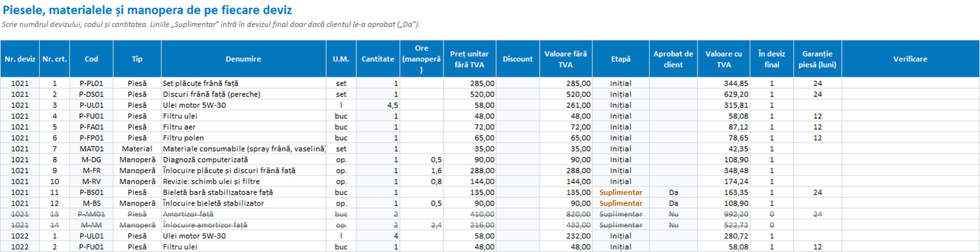The height and width of the screenshot is (252, 980).
Task: Select the code cell 'P-BS01'
Action: (x=92, y=192)
